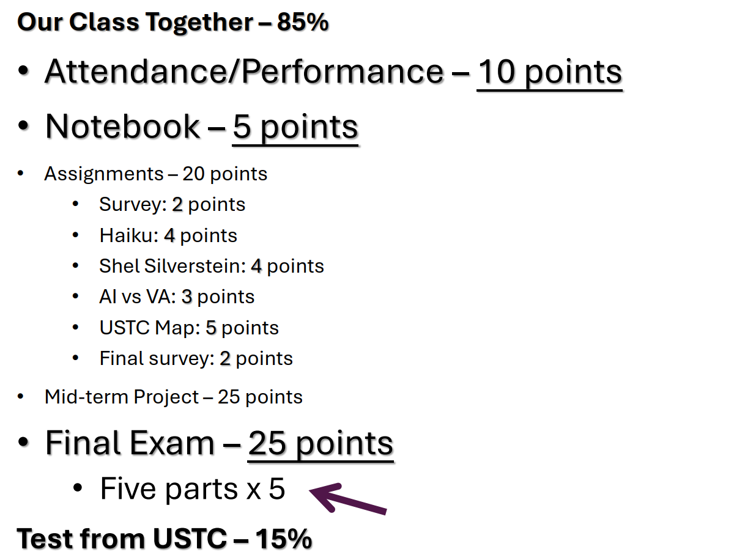This screenshot has height=560, width=745.
Task: Click the "Mid-term Project – 25 points" line
Action: point(173,397)
